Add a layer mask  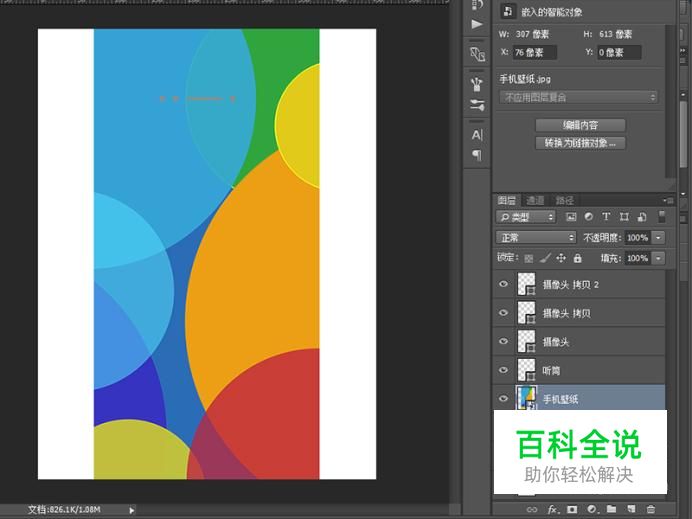pyautogui.click(x=572, y=509)
